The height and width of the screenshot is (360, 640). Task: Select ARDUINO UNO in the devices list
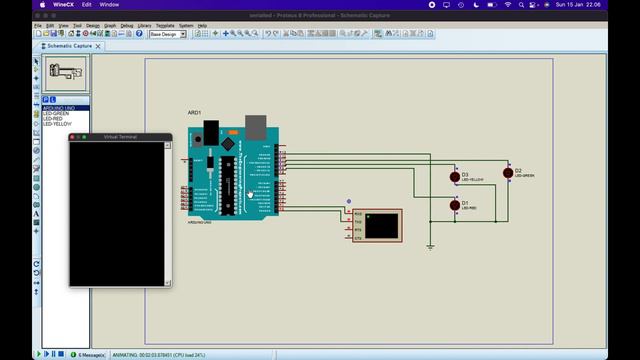pyautogui.click(x=66, y=108)
